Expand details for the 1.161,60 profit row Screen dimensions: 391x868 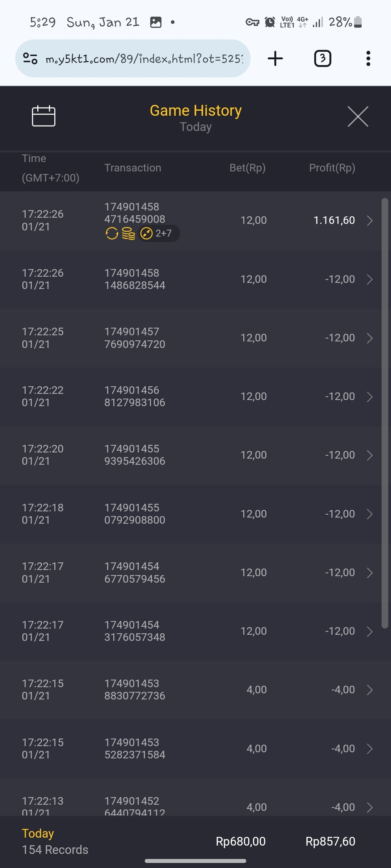370,221
